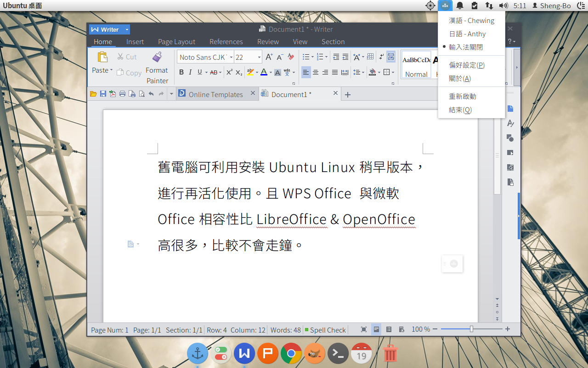Switch to Web layout view in status bar
588x368 pixels.
click(x=401, y=329)
